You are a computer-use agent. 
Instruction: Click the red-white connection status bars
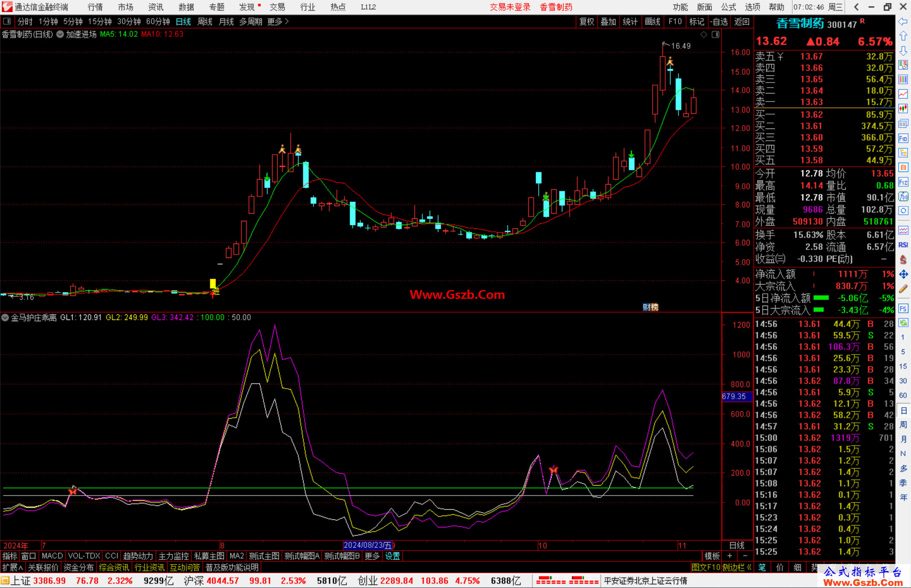(x=567, y=581)
